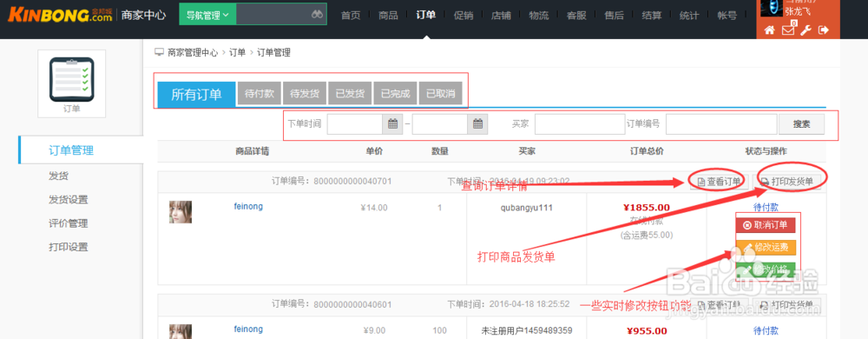Open the 促销 nav menu
868x339 pixels.
pyautogui.click(x=464, y=16)
